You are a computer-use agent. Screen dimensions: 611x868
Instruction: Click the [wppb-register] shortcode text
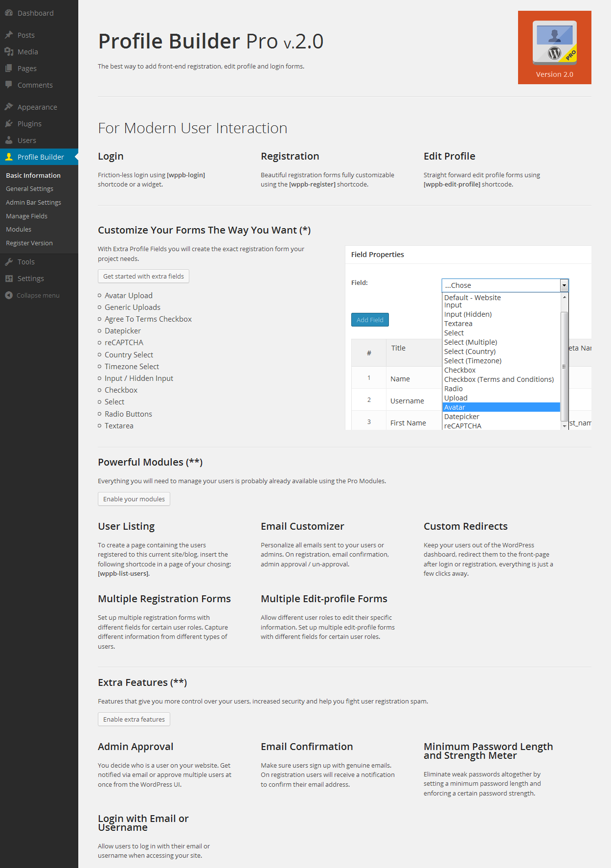312,184
